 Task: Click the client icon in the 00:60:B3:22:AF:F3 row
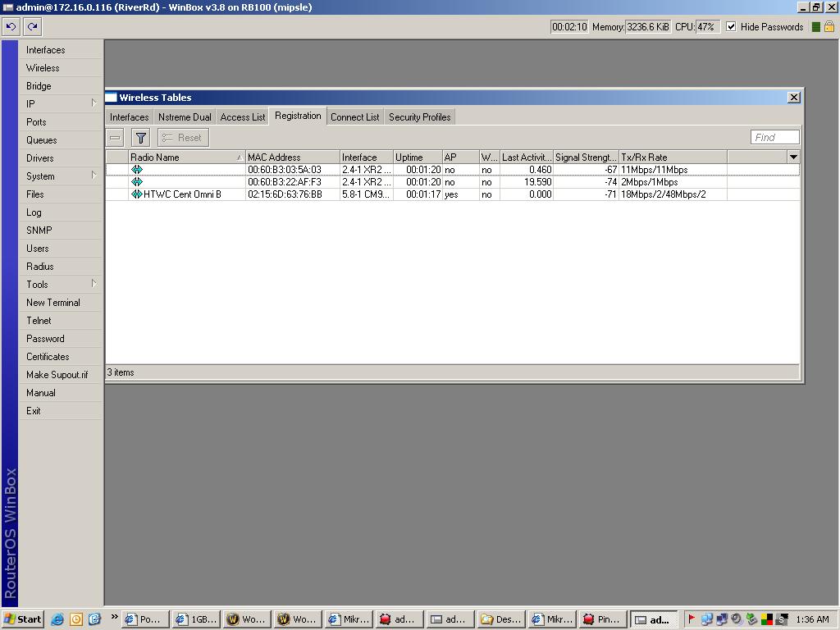coord(137,182)
